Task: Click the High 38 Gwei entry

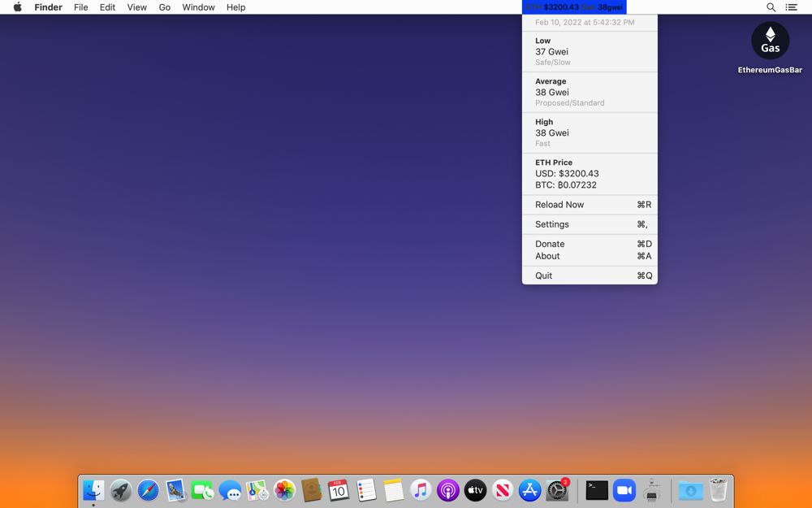Action: click(x=590, y=132)
